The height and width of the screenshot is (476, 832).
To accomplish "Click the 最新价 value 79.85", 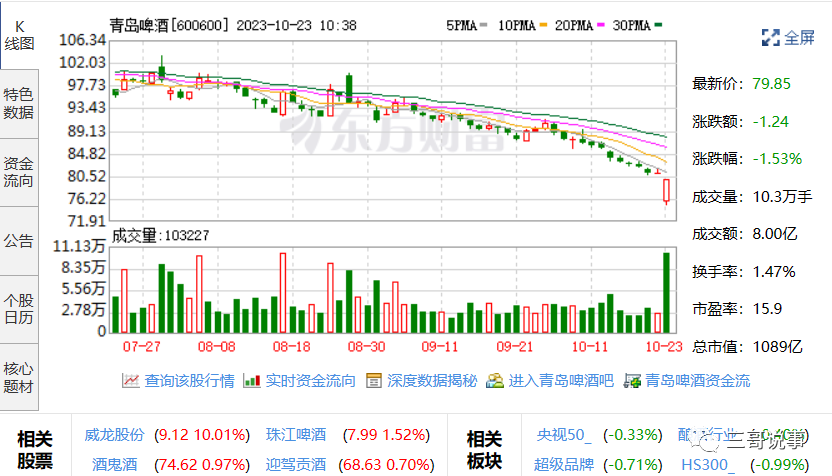I will [x=771, y=84].
